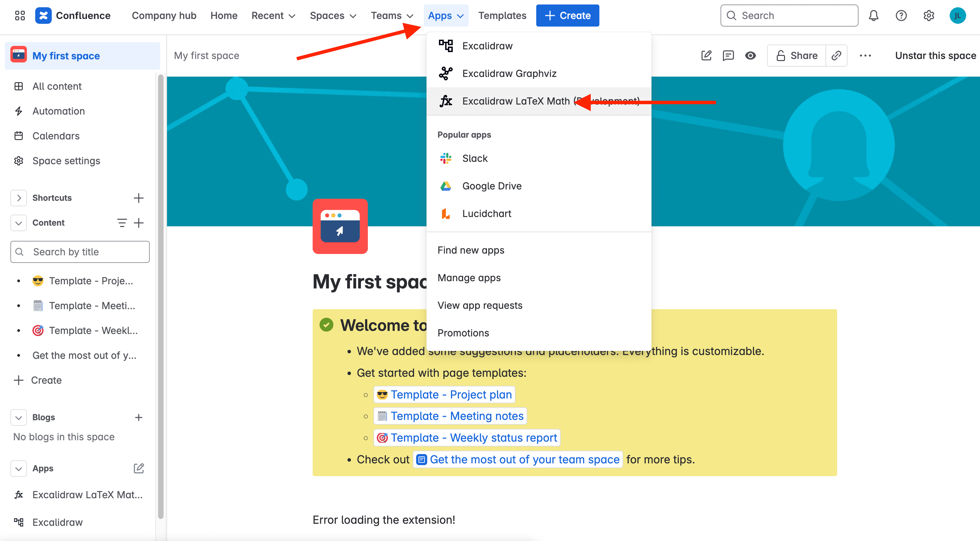Choose Lucidchart under Popular apps
Image resolution: width=980 pixels, height=541 pixels.
click(539, 214)
